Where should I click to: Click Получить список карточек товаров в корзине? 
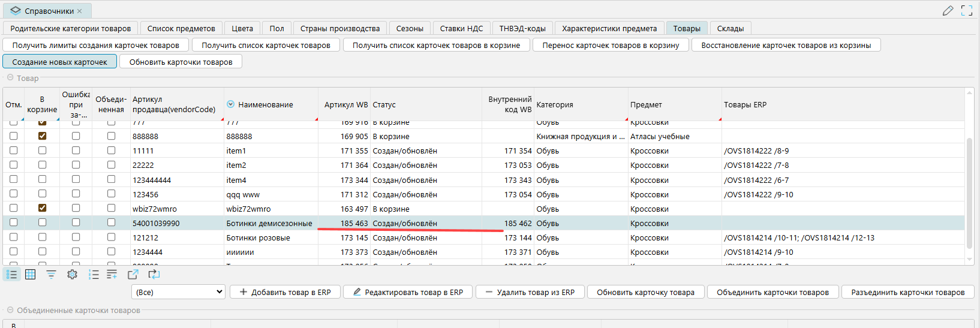click(x=436, y=45)
